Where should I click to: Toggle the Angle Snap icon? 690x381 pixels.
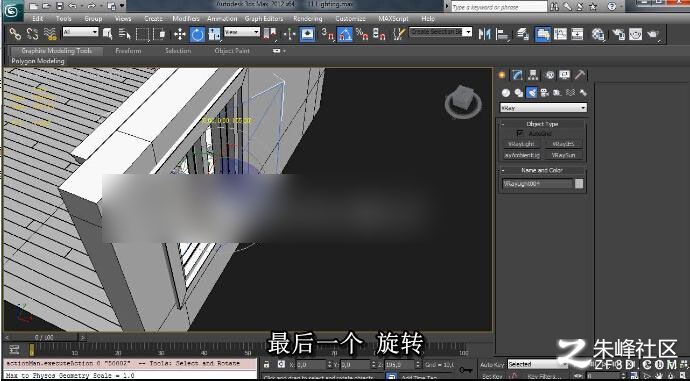coord(345,34)
